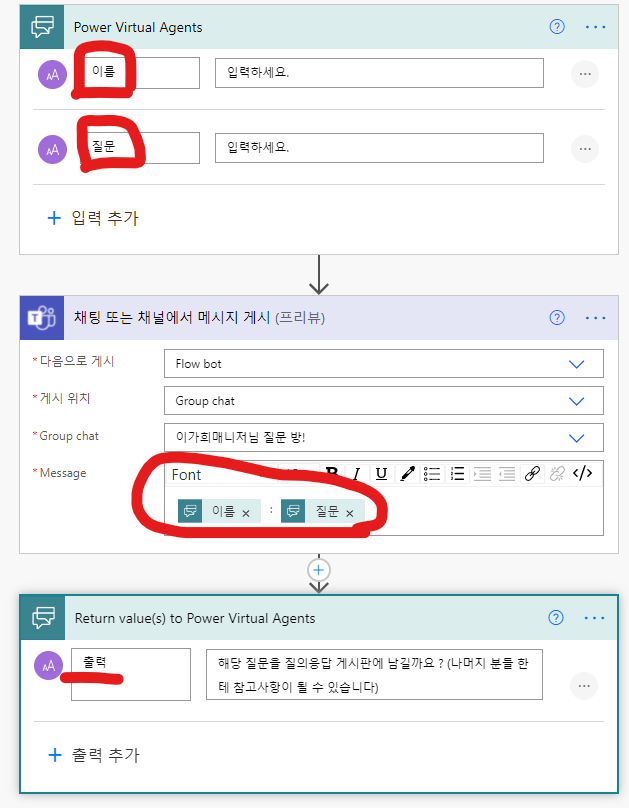Viewport: 629px width, 808px height.
Task: Click the text type icon beside 질문 input
Action: tap(53, 150)
